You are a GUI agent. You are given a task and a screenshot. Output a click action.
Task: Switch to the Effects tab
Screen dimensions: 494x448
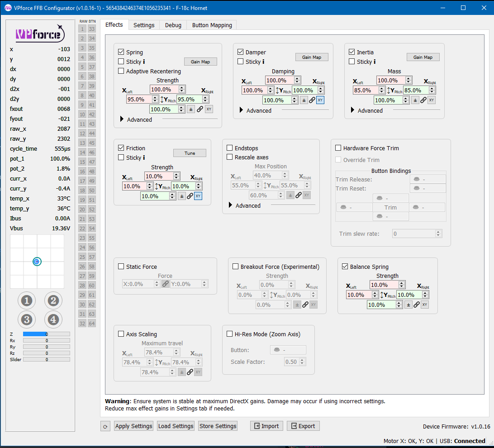pos(114,24)
